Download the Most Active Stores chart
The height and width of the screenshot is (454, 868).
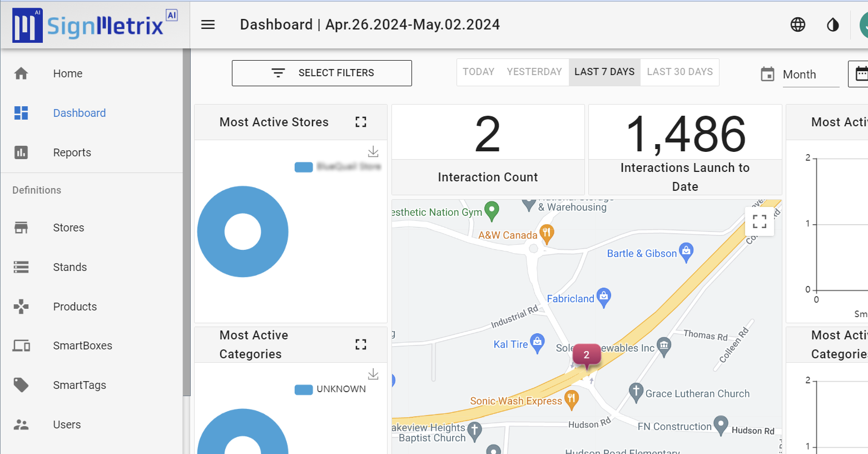pos(373,151)
